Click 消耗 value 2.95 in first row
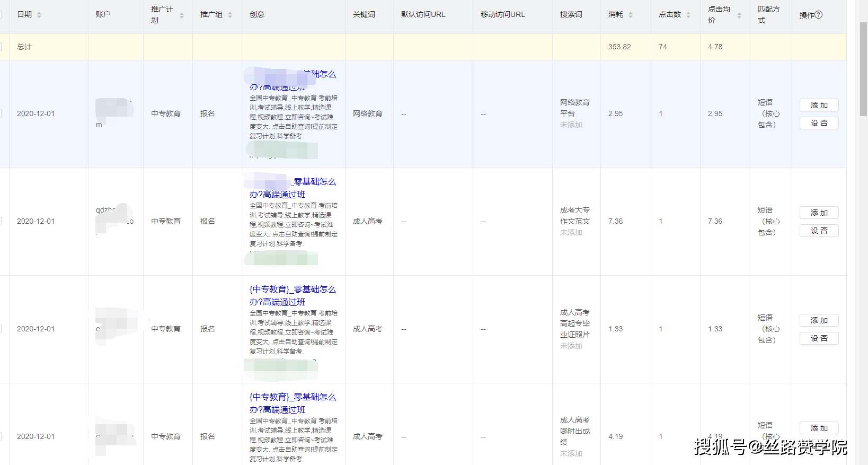 (x=616, y=113)
